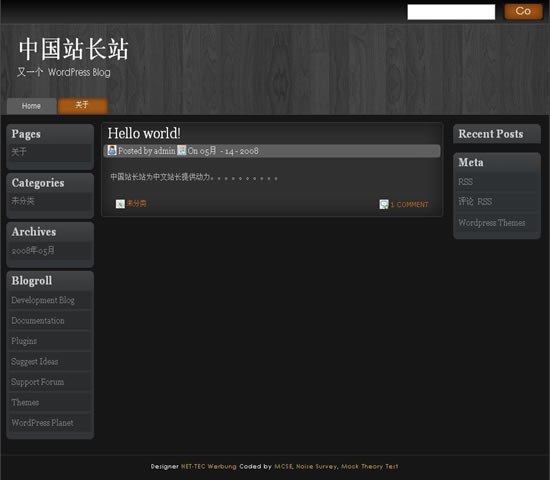
Task: Open the MCSE footer link
Action: coord(284,466)
